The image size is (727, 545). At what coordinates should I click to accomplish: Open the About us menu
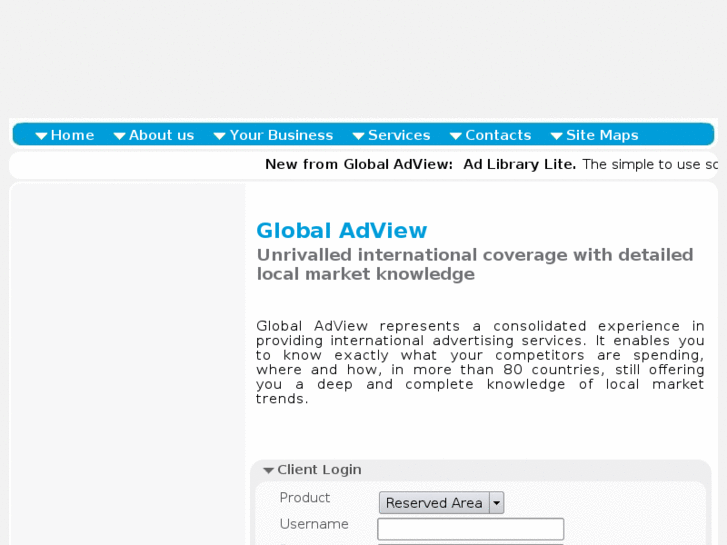[161, 135]
